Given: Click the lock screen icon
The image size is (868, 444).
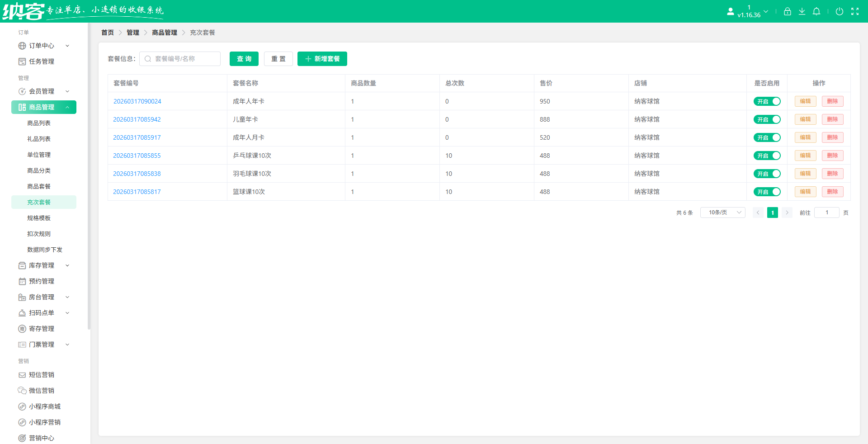Looking at the screenshot, I should (x=787, y=11).
